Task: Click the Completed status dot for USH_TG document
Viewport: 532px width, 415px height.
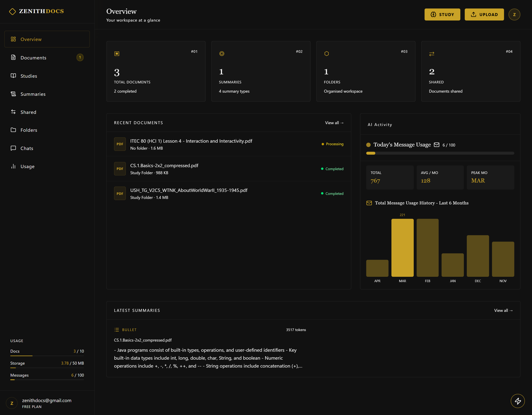Action: 323,193
